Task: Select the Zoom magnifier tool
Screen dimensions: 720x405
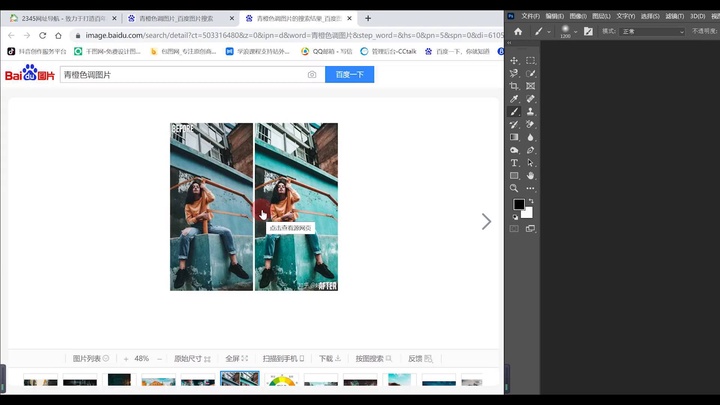Action: (x=515, y=188)
